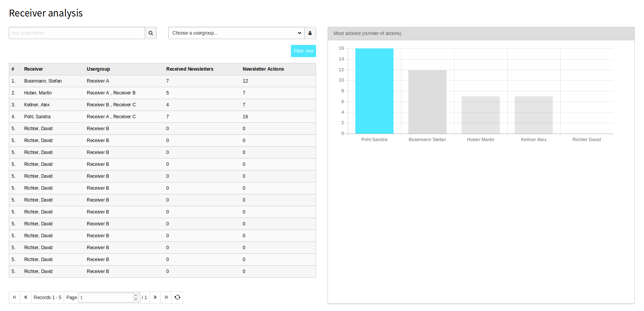Click the search magnifier icon
The height and width of the screenshot is (311, 644).
tap(151, 33)
